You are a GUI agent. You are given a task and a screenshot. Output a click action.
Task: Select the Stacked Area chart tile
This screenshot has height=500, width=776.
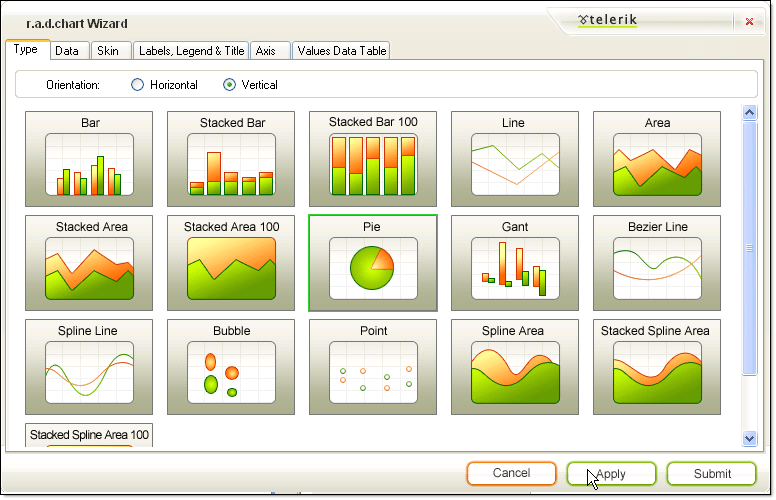89,263
